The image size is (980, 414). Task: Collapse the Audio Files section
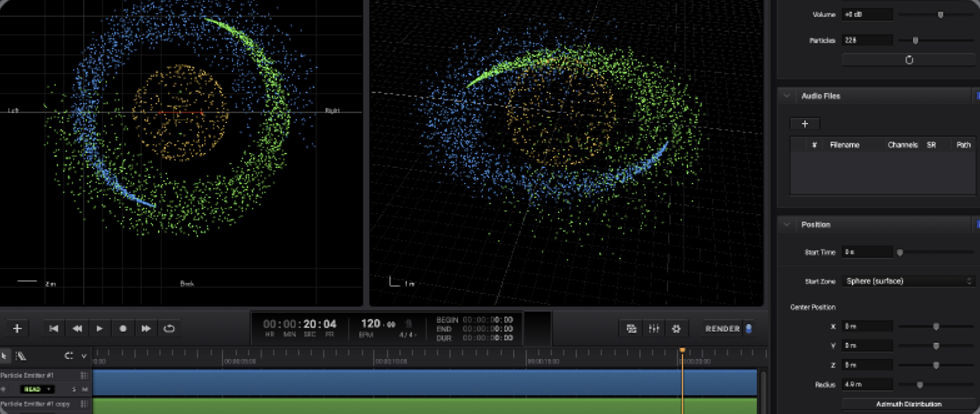787,96
